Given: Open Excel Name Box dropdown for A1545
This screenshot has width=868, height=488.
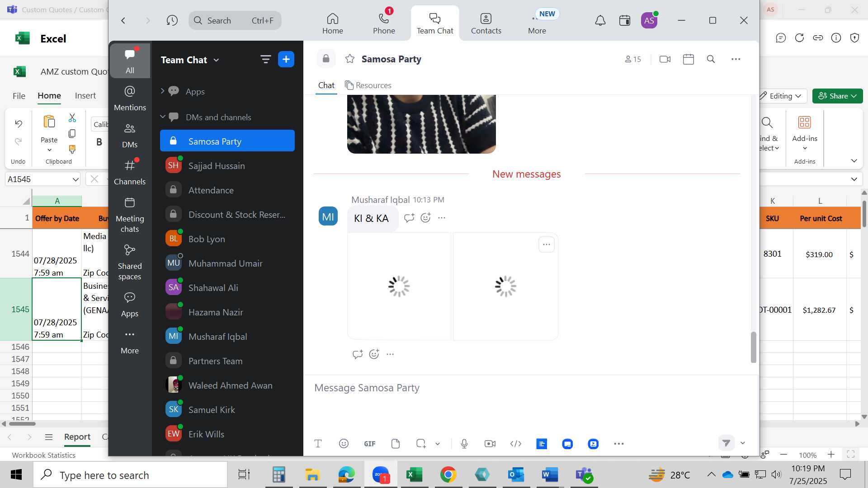Looking at the screenshot, I should click(x=75, y=179).
